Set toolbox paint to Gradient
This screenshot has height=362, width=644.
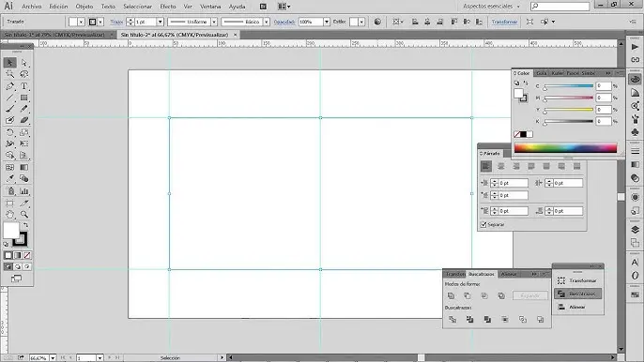coord(18,255)
